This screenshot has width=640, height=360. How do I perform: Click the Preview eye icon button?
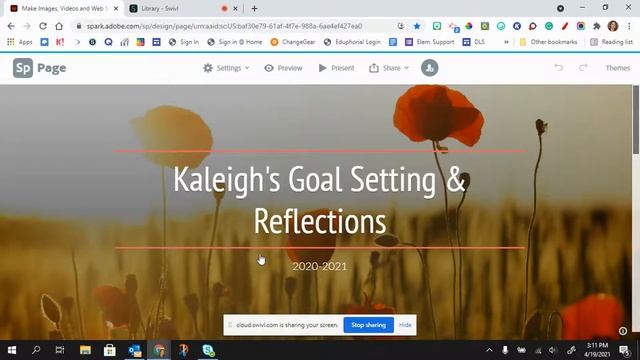(283, 68)
